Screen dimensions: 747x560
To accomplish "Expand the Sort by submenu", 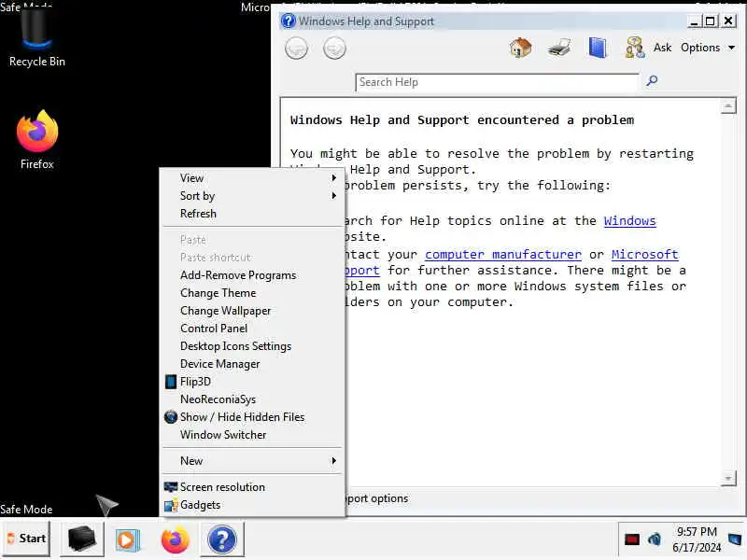I will [x=252, y=196].
